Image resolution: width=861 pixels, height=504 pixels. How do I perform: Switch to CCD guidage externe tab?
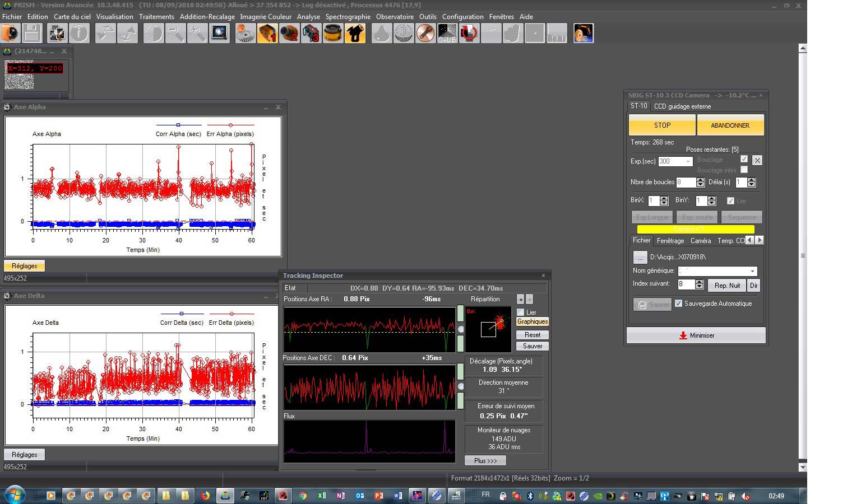682,106
